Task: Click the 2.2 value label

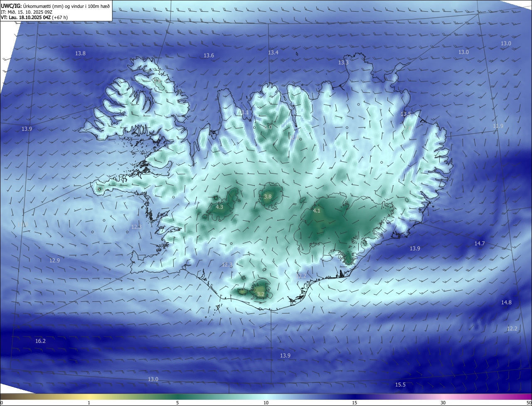Action: tap(303, 276)
